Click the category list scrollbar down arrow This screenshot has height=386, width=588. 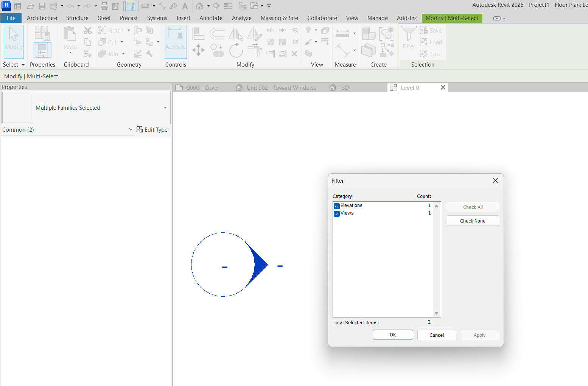point(436,313)
